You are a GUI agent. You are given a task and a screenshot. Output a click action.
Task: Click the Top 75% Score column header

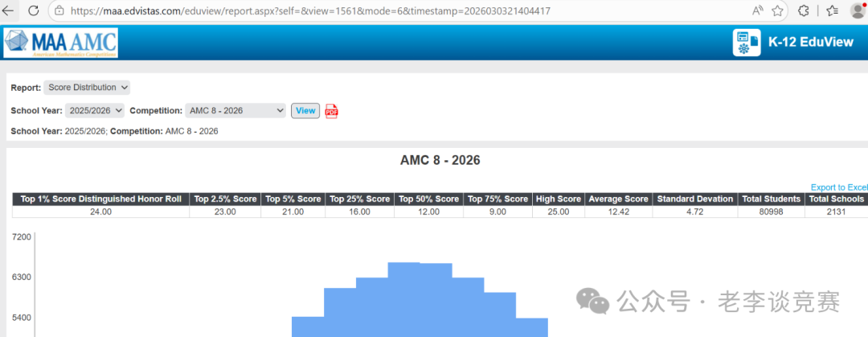(x=497, y=199)
